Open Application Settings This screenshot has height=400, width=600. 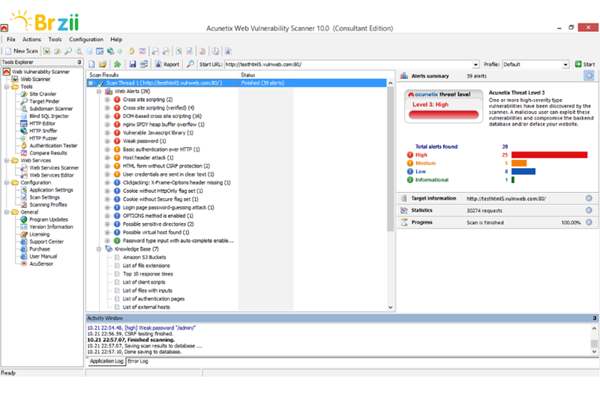pos(51,190)
